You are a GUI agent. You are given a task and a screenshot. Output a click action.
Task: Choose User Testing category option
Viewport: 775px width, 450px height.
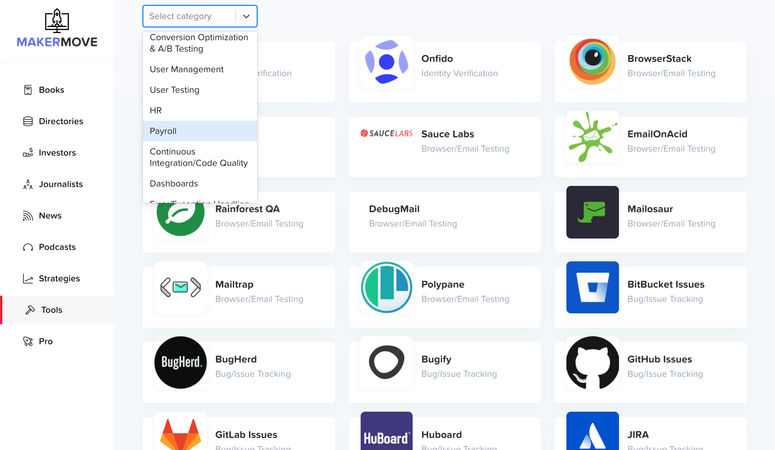[200, 90]
